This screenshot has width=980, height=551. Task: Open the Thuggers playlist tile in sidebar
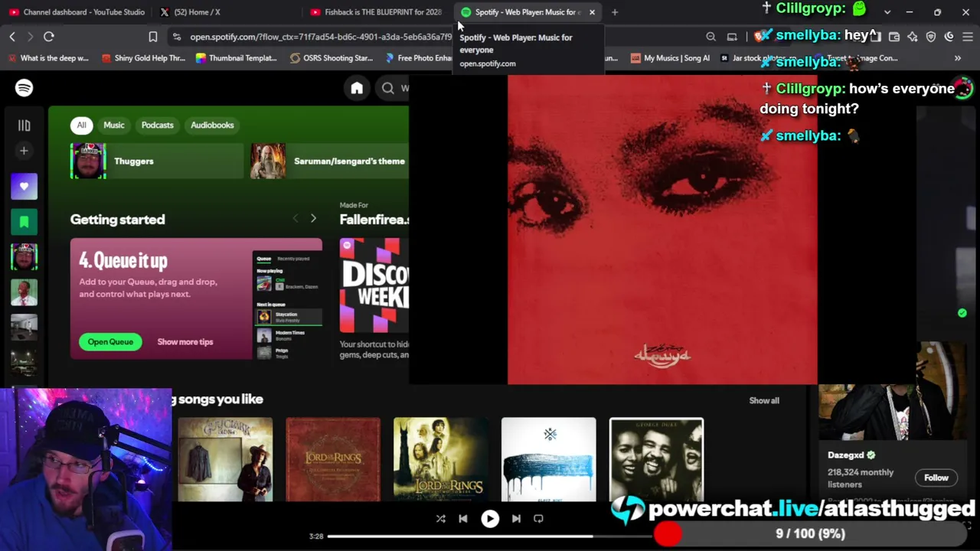pos(24,256)
